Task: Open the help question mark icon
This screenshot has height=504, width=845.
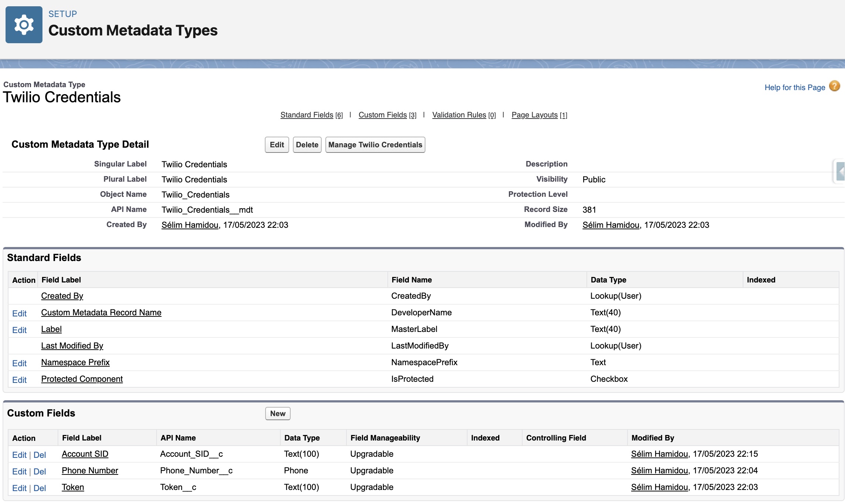Action: tap(834, 86)
